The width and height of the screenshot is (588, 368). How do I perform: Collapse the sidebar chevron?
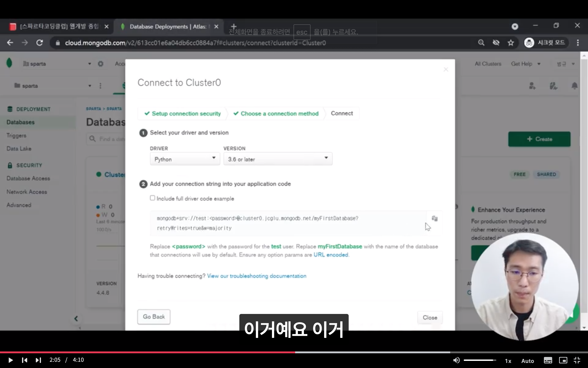76,319
